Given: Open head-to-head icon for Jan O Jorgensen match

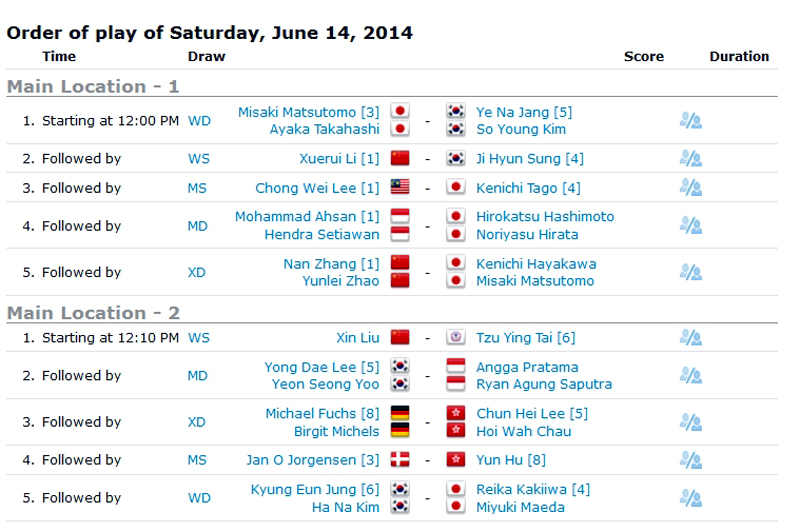Looking at the screenshot, I should (x=690, y=460).
